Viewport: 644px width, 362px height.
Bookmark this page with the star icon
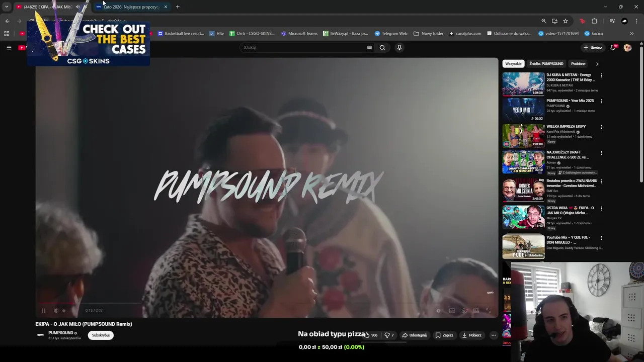pos(566,21)
